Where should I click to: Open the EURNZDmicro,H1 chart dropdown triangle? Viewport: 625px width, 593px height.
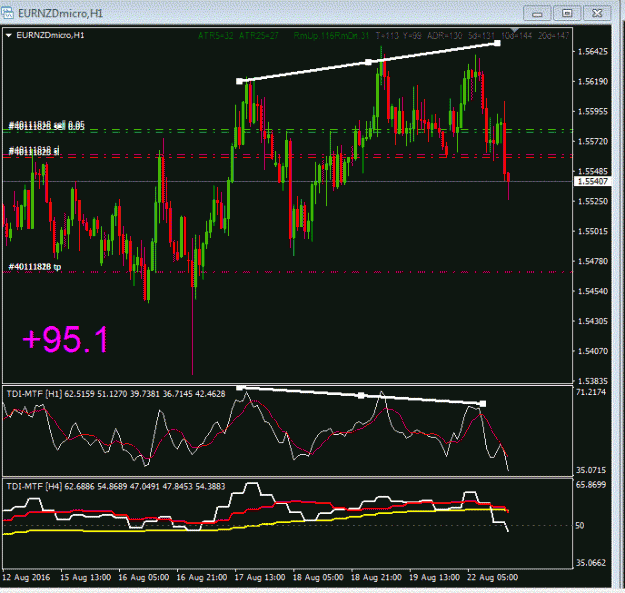click(x=9, y=35)
